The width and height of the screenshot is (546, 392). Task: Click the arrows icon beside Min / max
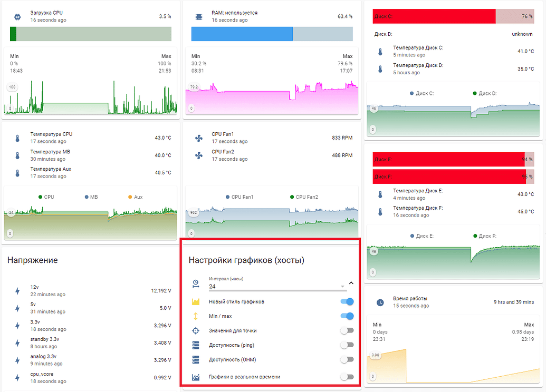point(196,317)
